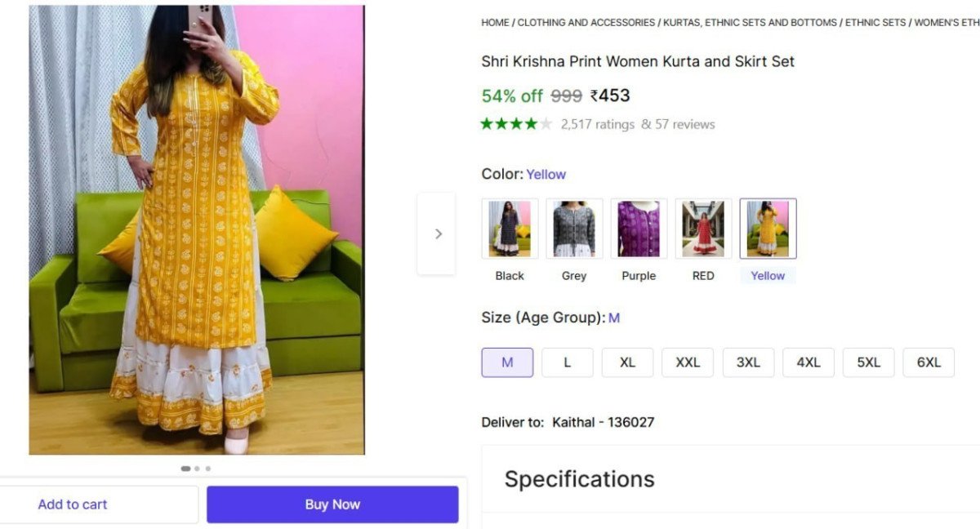
Task: Open the Ethnic Sets breadcrumb
Action: pyautogui.click(x=875, y=23)
